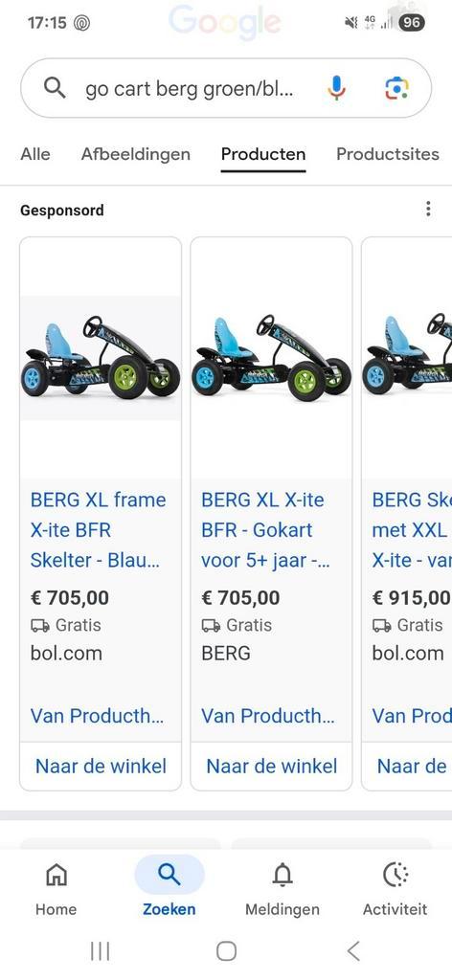
Task: Tap Android back navigation arrow
Action: (x=353, y=951)
